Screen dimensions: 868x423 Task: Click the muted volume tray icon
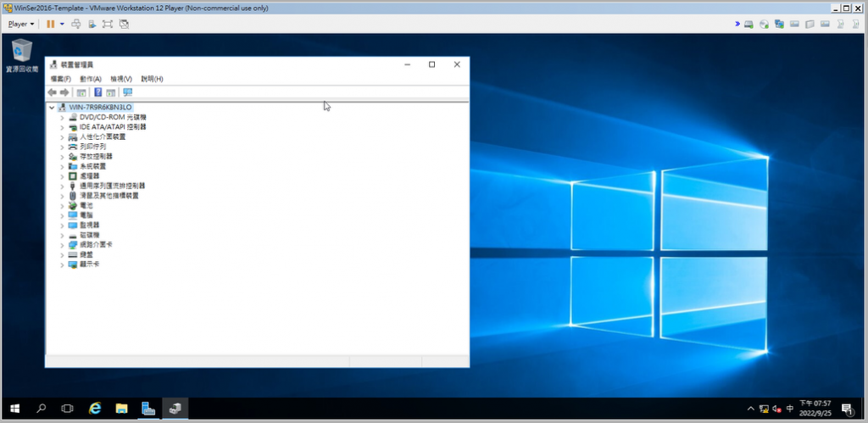click(776, 409)
